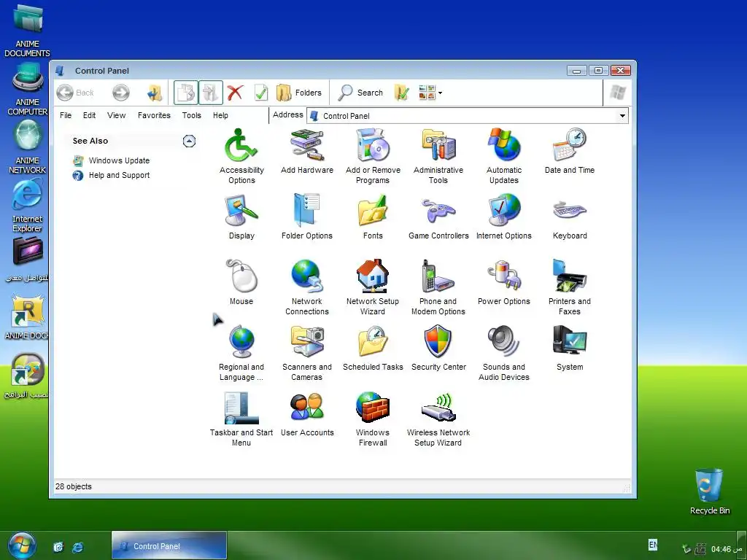Click the EN language indicator
The width and height of the screenshot is (747, 560).
click(653, 544)
